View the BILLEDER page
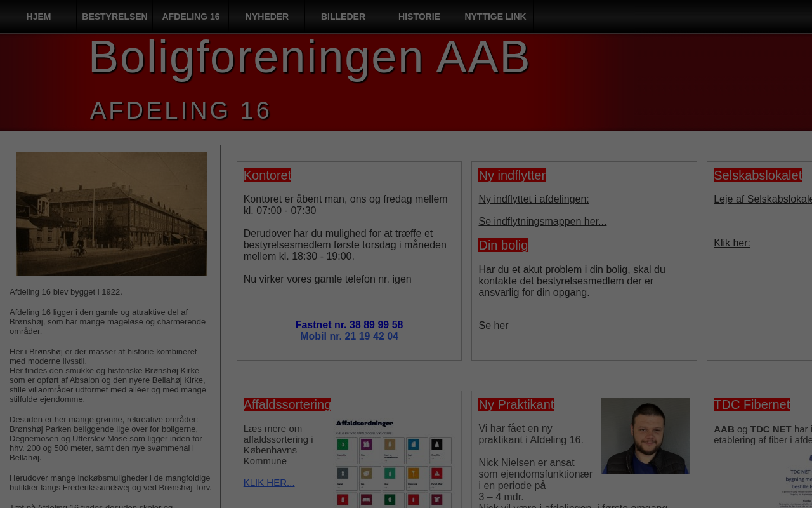Screen dimensions: 812x508 [343, 17]
